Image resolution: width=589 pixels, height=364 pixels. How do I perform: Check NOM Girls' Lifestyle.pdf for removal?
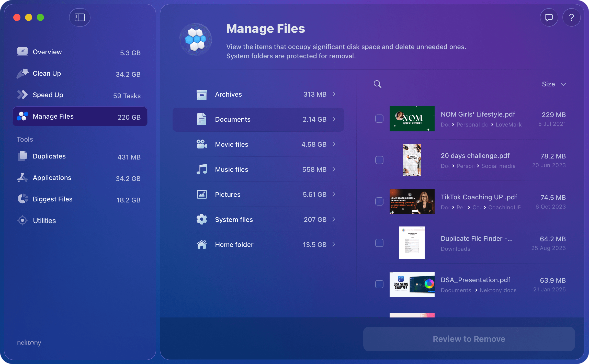click(379, 118)
